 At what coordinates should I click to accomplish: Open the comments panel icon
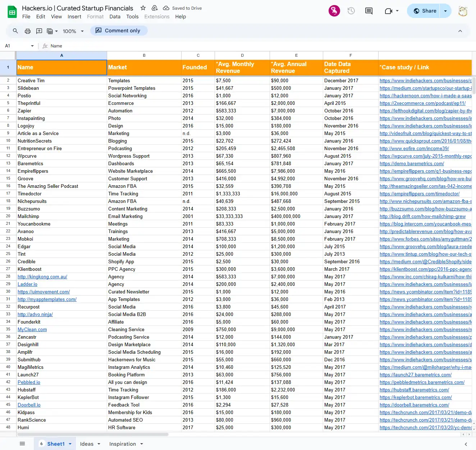click(x=369, y=11)
